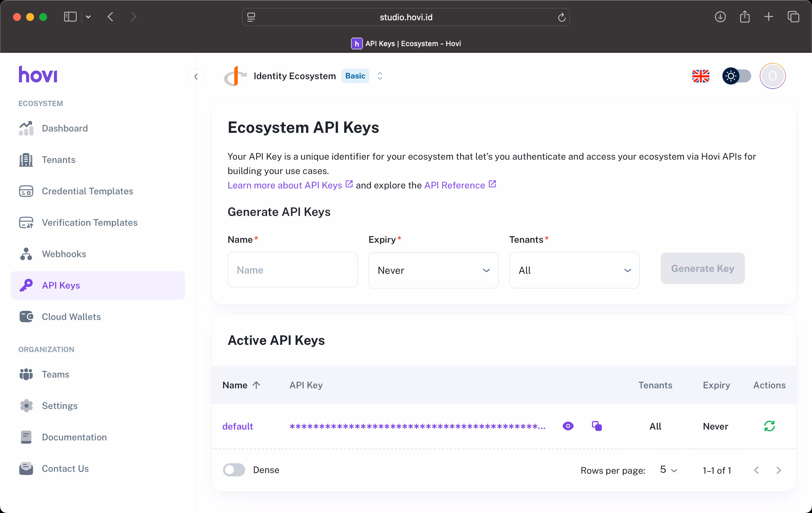This screenshot has height=513, width=812.
Task: Go back in Safari
Action: [x=110, y=17]
